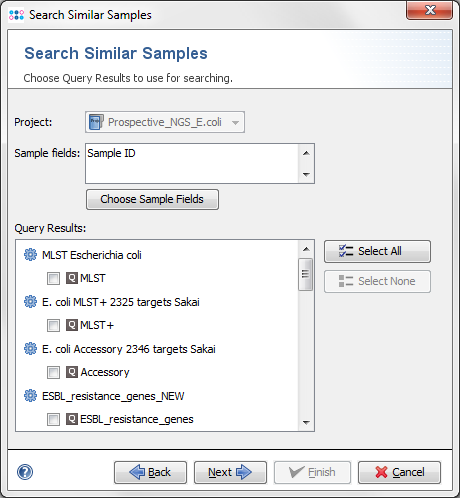Tick the ESBL_resistance_genes checkbox

point(53,419)
